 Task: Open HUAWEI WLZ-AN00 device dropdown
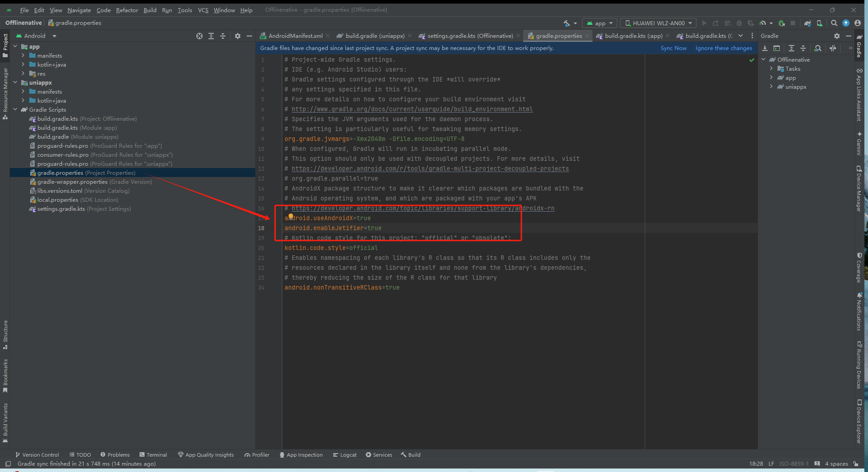pos(658,23)
